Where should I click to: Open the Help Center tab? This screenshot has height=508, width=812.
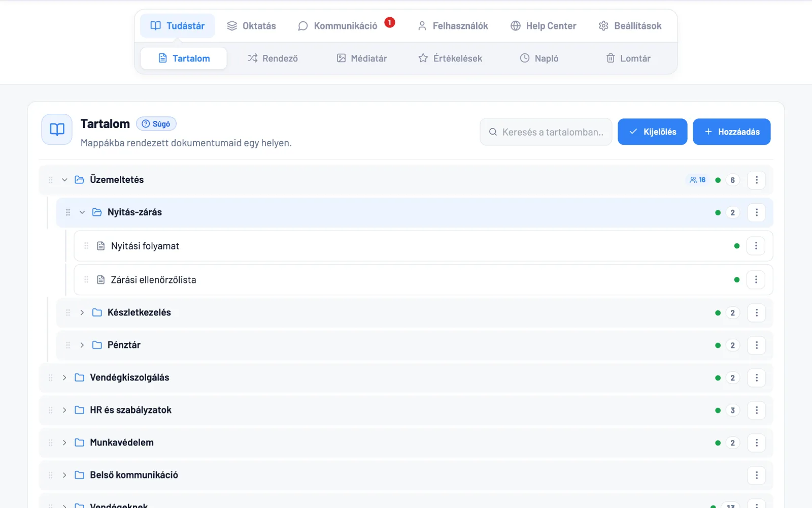[544, 26]
